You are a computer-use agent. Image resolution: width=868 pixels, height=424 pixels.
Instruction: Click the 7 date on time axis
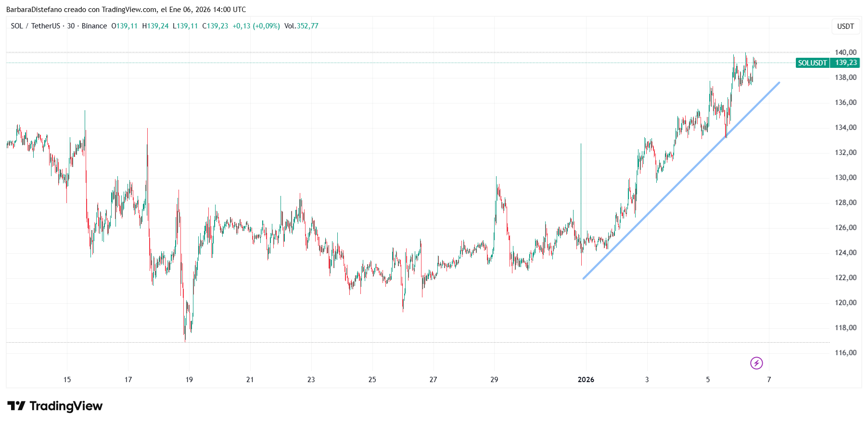pyautogui.click(x=769, y=380)
